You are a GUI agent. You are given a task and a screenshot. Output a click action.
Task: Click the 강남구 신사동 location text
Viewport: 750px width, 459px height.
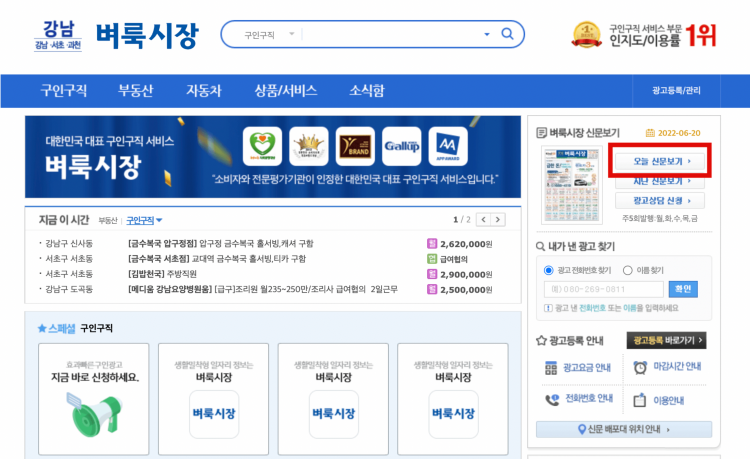click(x=69, y=243)
